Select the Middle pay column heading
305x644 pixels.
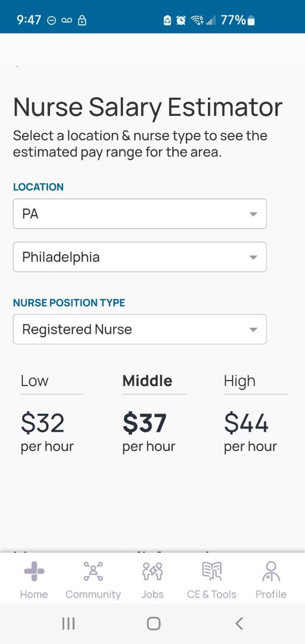(x=147, y=381)
